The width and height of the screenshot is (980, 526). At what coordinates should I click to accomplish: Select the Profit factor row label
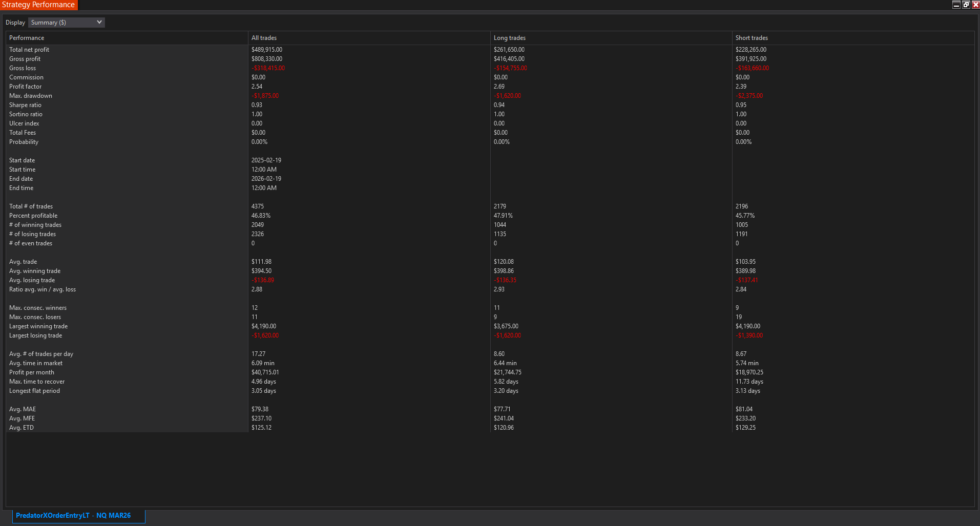click(x=25, y=87)
